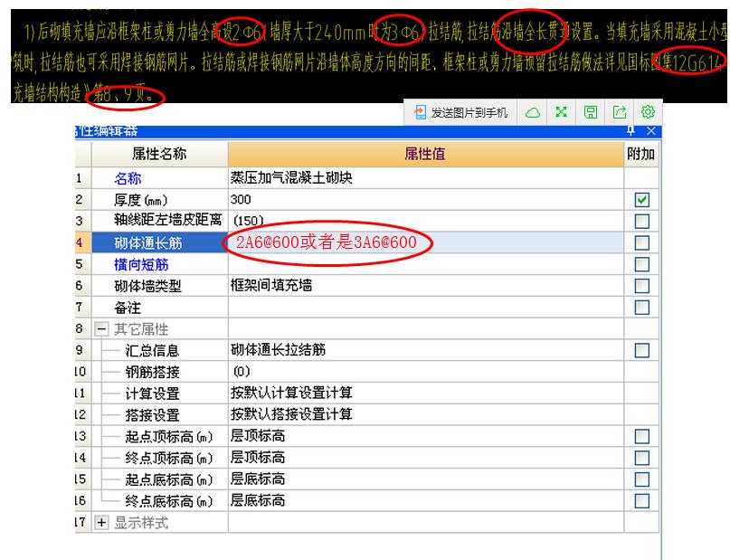730x560 pixels.
Task: Click 终点顶标高 value 层顶标高
Action: pyautogui.click(x=258, y=458)
